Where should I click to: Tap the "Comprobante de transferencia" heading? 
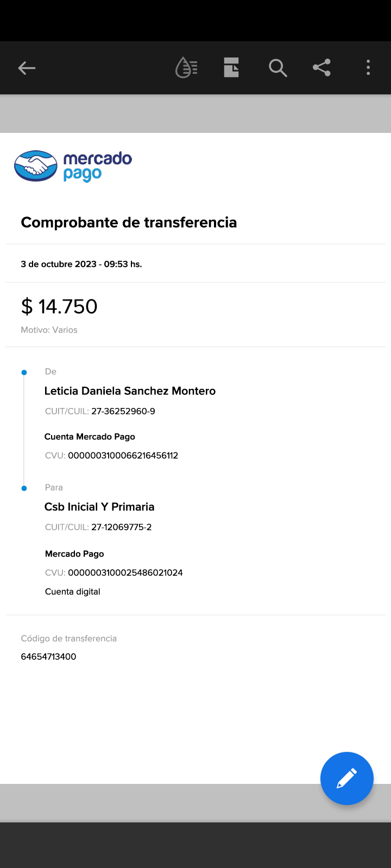[x=129, y=222]
